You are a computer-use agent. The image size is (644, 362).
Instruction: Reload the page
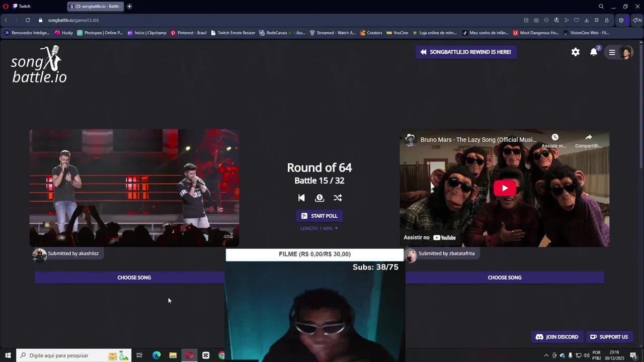coord(28,20)
